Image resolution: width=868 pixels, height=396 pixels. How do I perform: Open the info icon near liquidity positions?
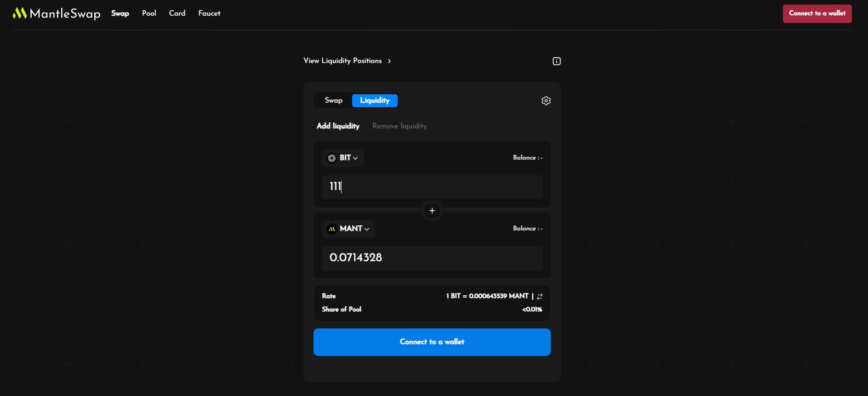tap(556, 61)
